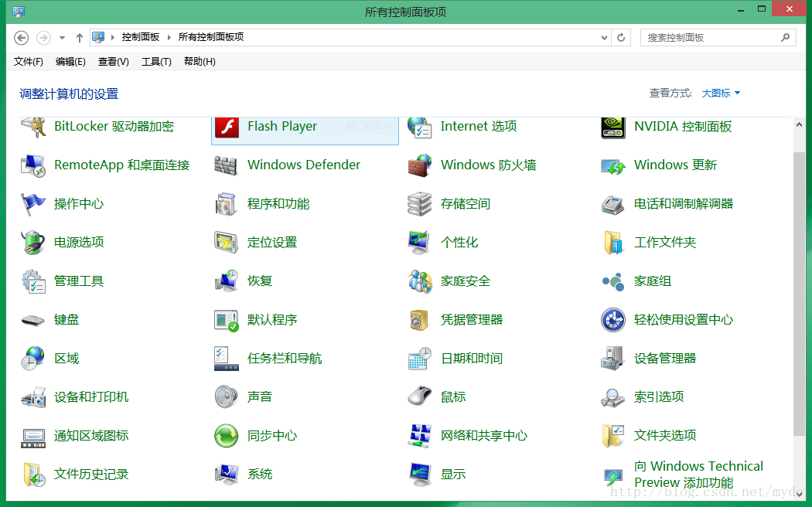The image size is (812, 507).
Task: Open 设备管理器 icon
Action: [613, 359]
